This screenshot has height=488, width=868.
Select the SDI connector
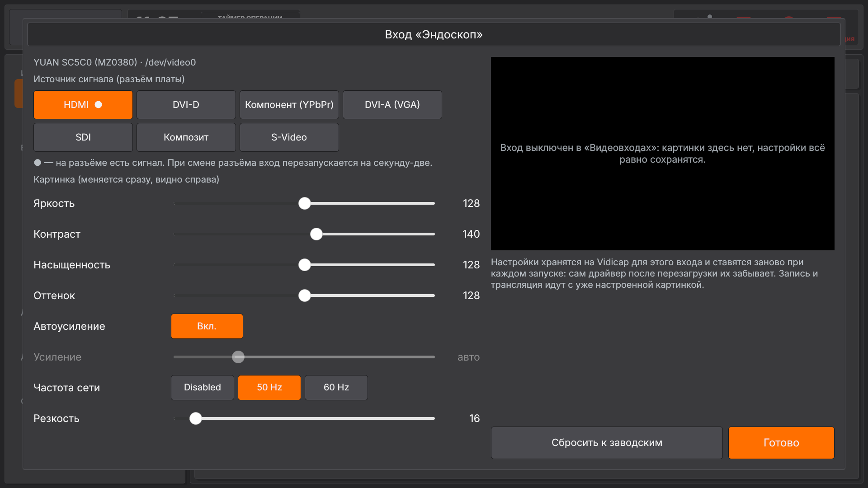point(83,137)
